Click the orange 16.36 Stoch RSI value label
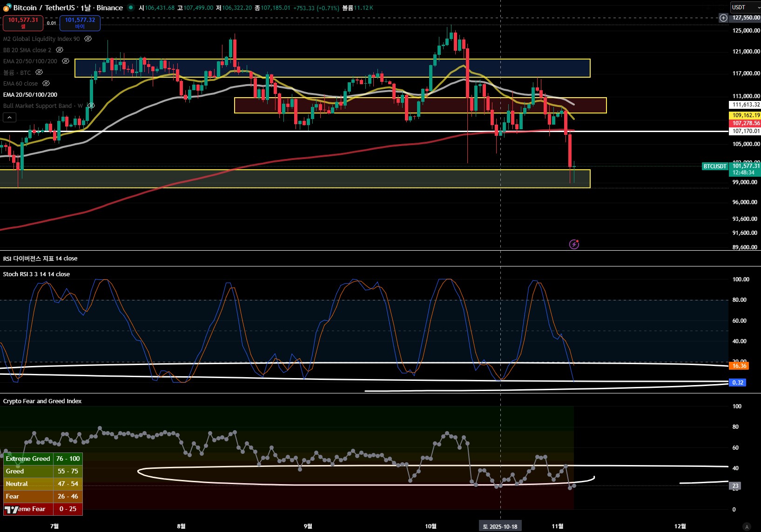 click(739, 366)
